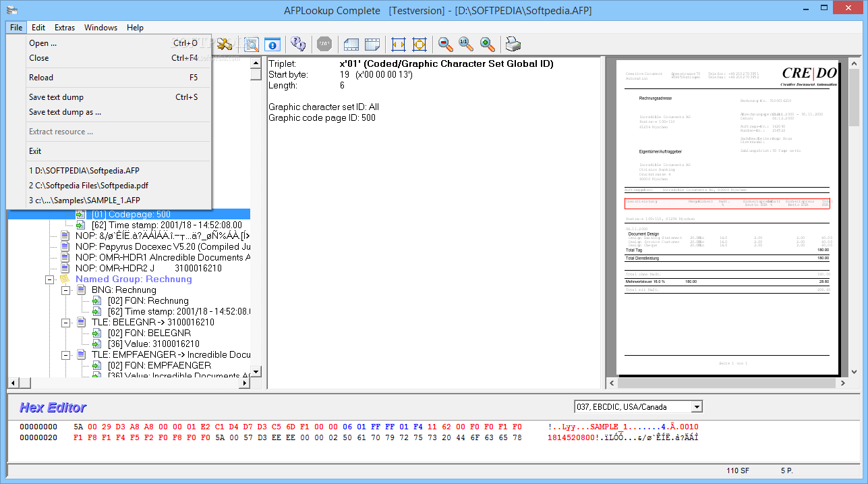
Task: Zoom out with the minus magnifier
Action: [445, 45]
